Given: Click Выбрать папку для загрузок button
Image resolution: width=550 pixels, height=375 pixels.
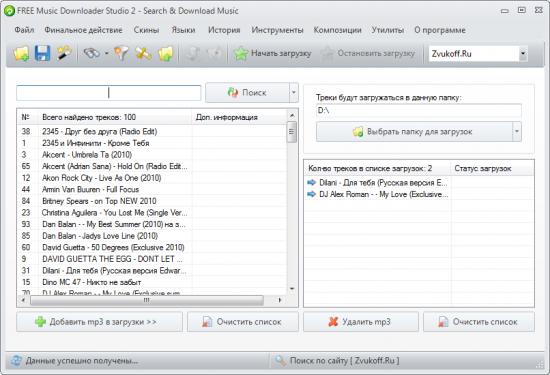Looking at the screenshot, I should coord(414,132).
